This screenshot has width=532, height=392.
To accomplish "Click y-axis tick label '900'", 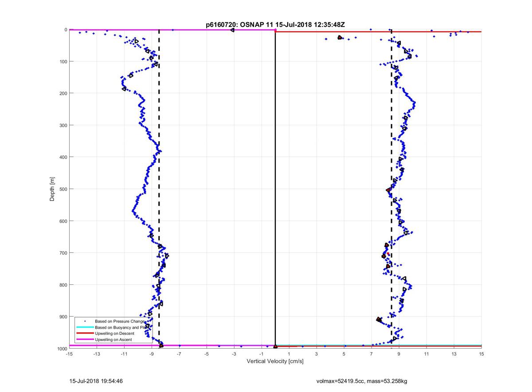I will click(63, 317).
